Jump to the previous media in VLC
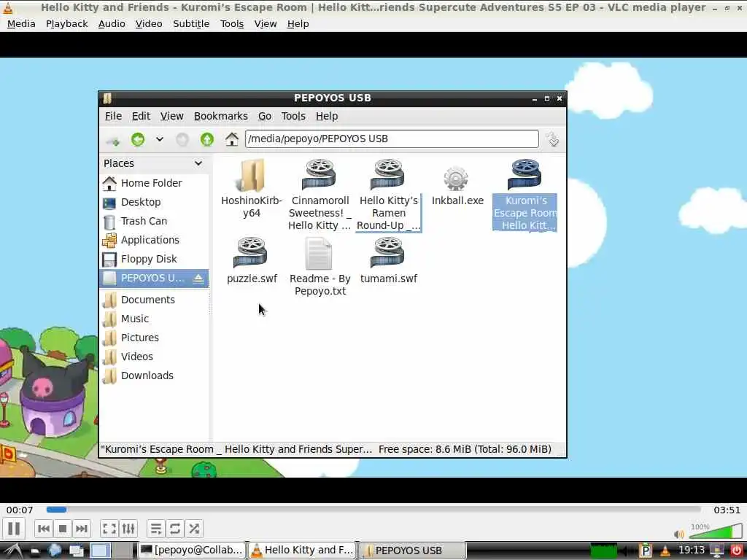Image resolution: width=747 pixels, height=560 pixels. [x=44, y=529]
